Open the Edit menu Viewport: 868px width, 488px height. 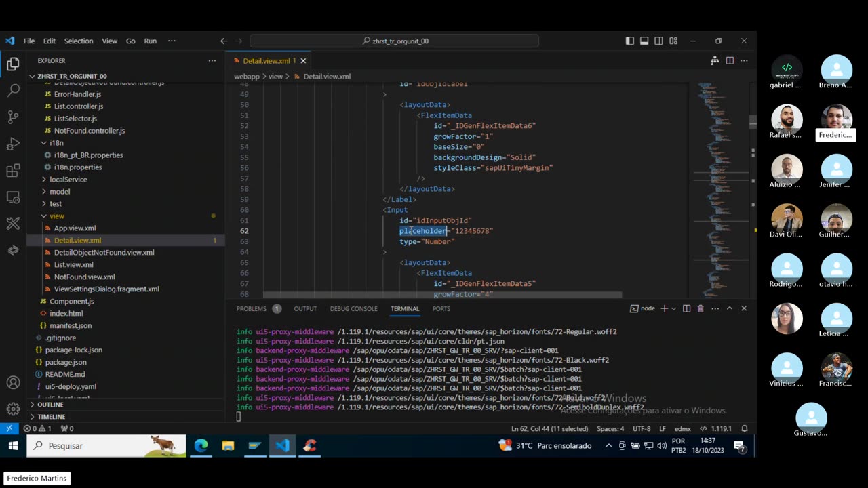[50, 41]
